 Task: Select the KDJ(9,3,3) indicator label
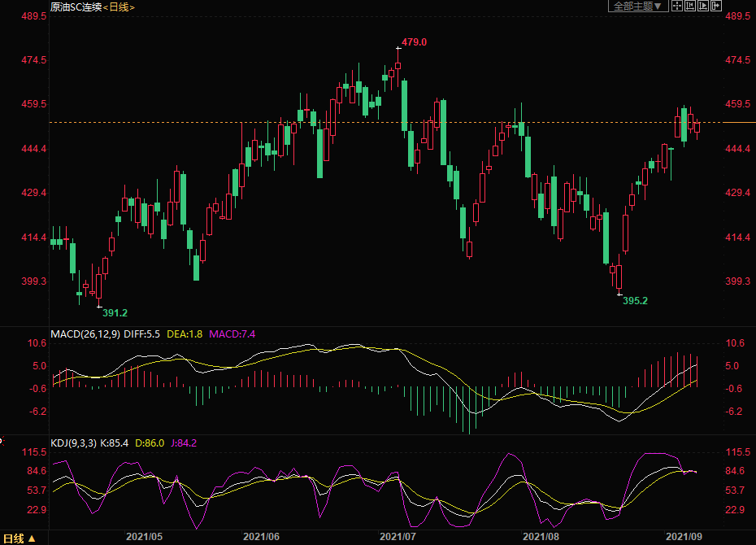(73, 443)
